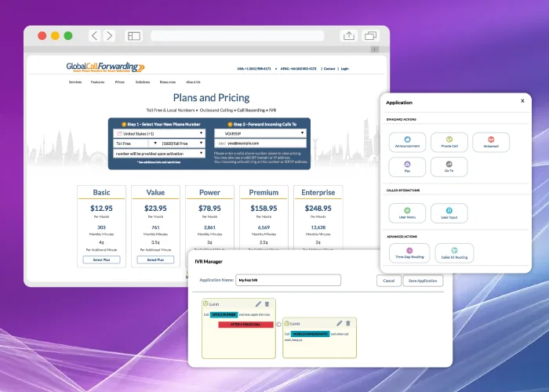The image size is (549, 392).
Task: Add a User Menu interaction
Action: point(406,212)
